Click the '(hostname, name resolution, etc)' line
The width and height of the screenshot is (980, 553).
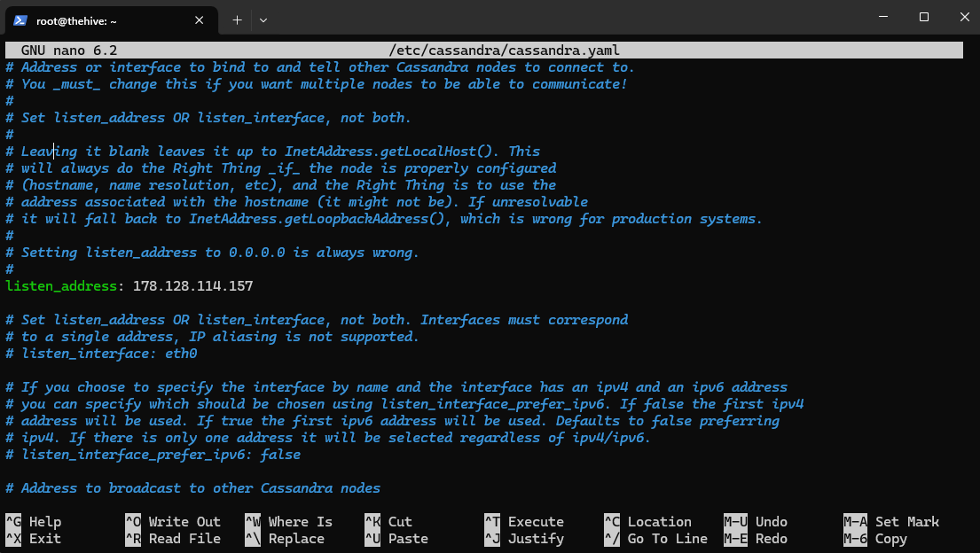click(x=280, y=185)
